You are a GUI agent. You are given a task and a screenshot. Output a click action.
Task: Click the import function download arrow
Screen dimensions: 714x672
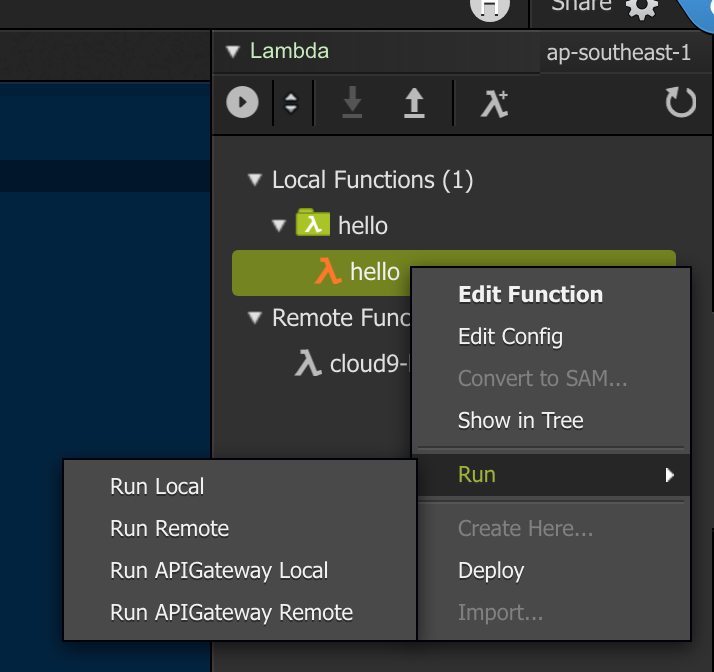[x=352, y=103]
